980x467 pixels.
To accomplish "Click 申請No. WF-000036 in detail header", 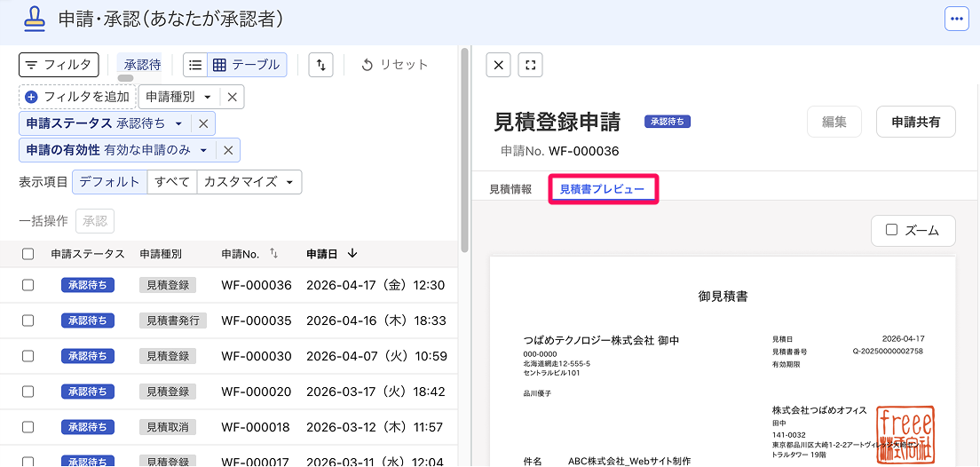I will [x=560, y=151].
